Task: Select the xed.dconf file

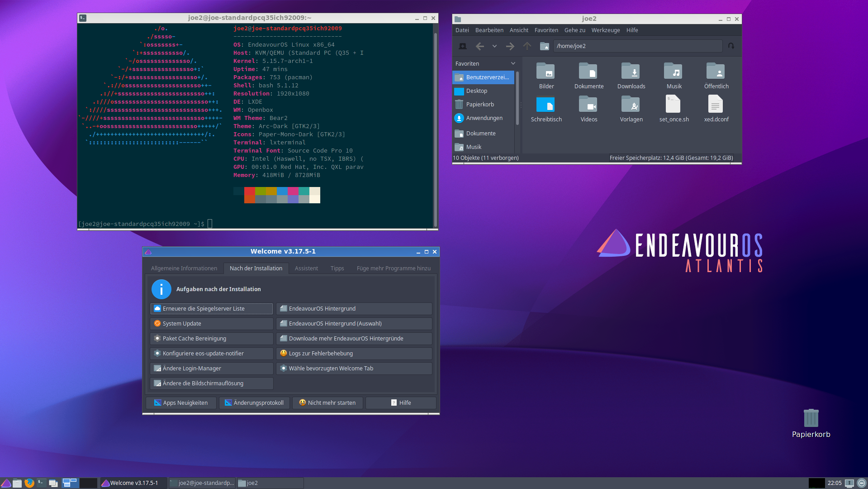Action: pos(716,109)
